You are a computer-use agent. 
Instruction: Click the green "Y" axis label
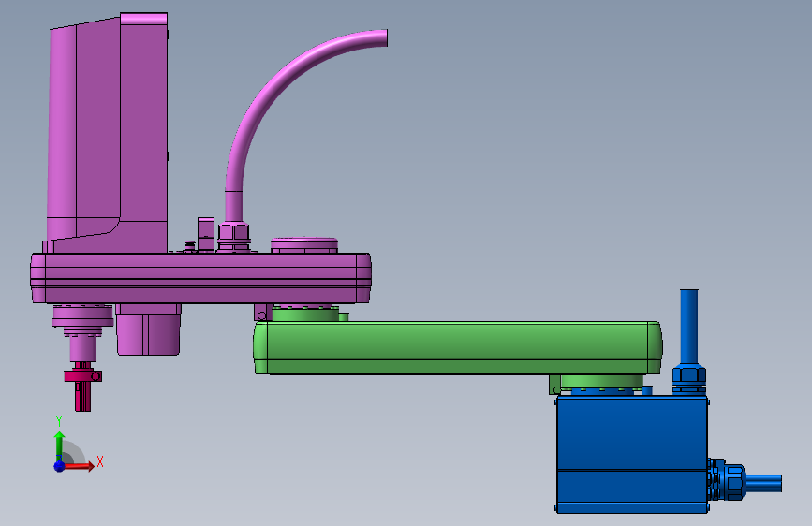(x=59, y=421)
